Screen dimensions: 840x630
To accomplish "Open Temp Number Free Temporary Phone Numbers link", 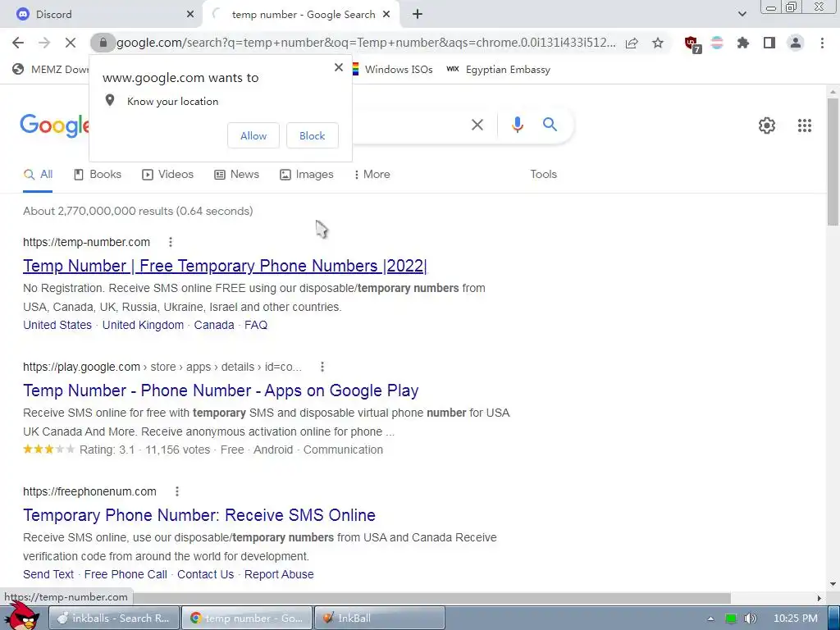I will tap(225, 266).
